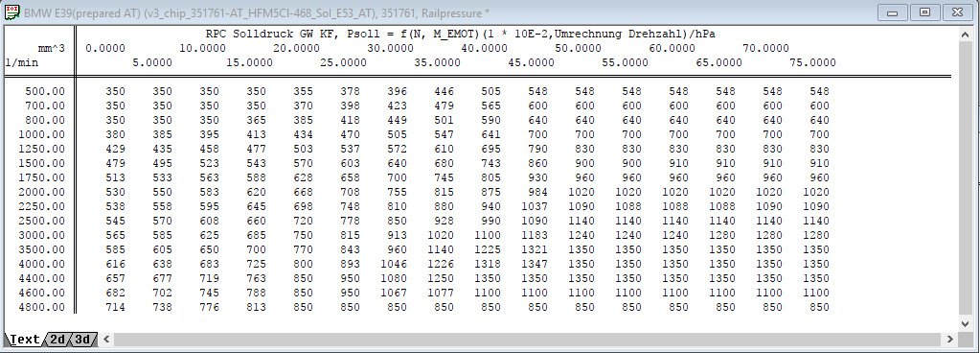Select the 3000.00 row axis value

click(42, 235)
